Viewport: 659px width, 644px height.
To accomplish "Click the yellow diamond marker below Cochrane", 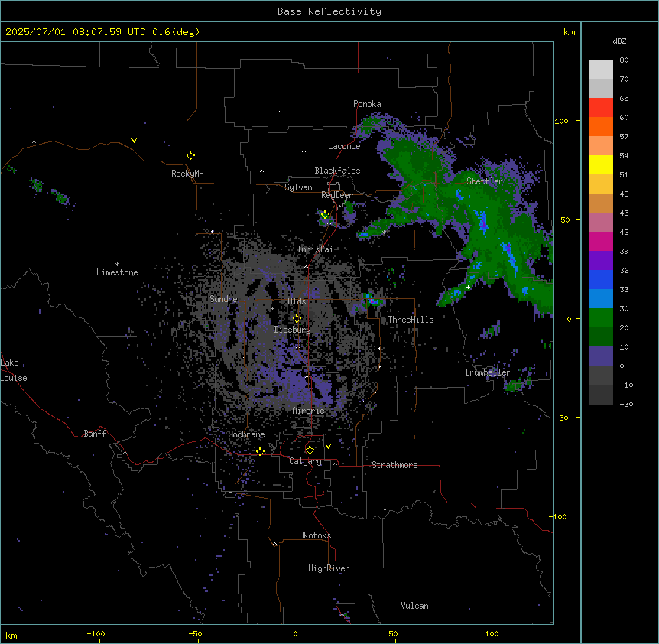I will click(x=260, y=451).
